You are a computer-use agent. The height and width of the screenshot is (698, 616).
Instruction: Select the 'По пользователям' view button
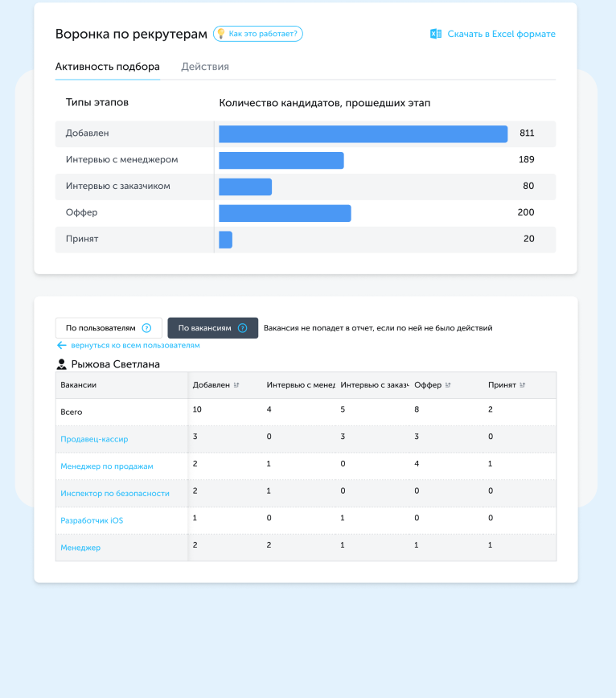point(109,328)
